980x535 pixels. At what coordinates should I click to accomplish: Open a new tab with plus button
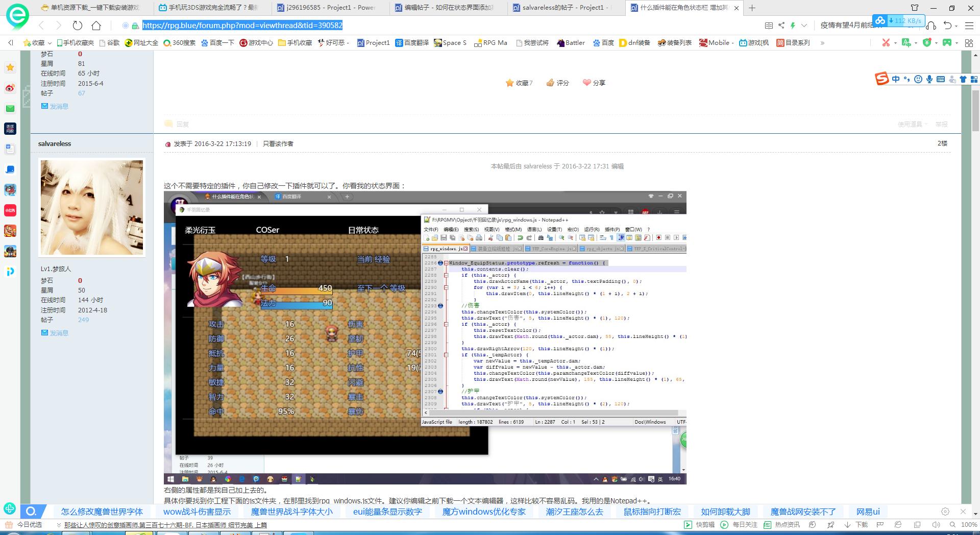coord(752,8)
